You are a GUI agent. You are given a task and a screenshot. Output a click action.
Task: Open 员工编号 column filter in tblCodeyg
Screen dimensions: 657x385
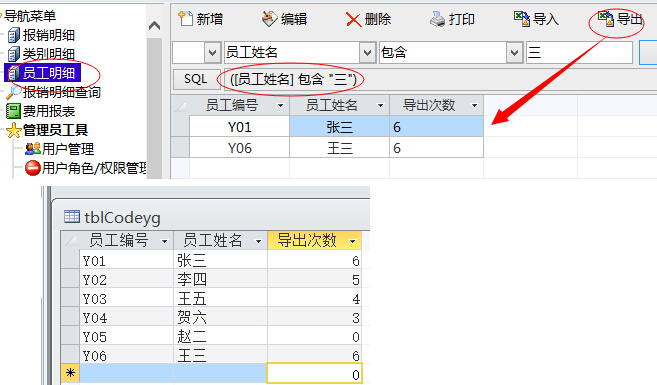tap(164, 241)
